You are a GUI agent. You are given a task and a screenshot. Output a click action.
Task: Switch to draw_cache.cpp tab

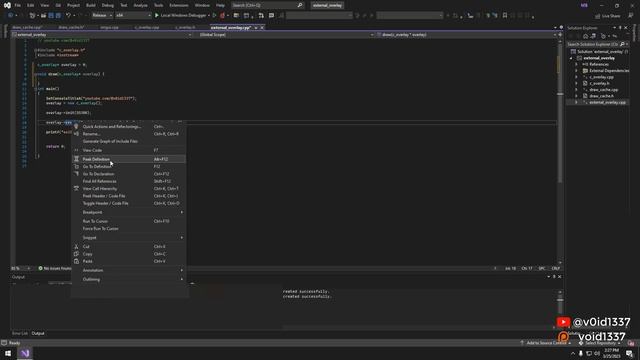[x=27, y=27]
